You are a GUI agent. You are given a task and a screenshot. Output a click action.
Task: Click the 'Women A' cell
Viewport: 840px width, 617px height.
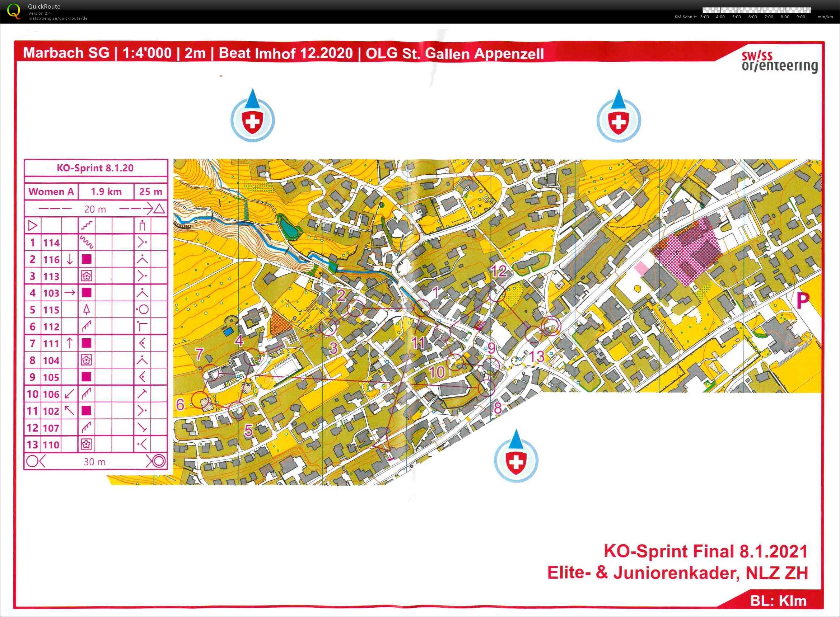tap(51, 192)
